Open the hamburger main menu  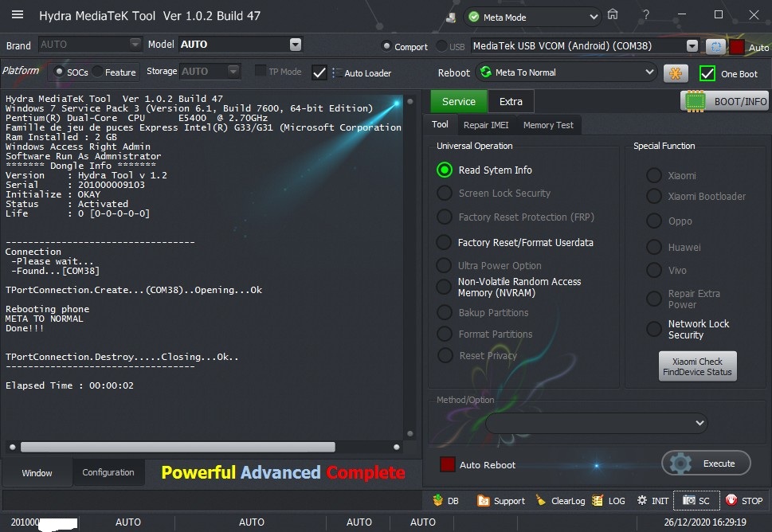point(18,15)
